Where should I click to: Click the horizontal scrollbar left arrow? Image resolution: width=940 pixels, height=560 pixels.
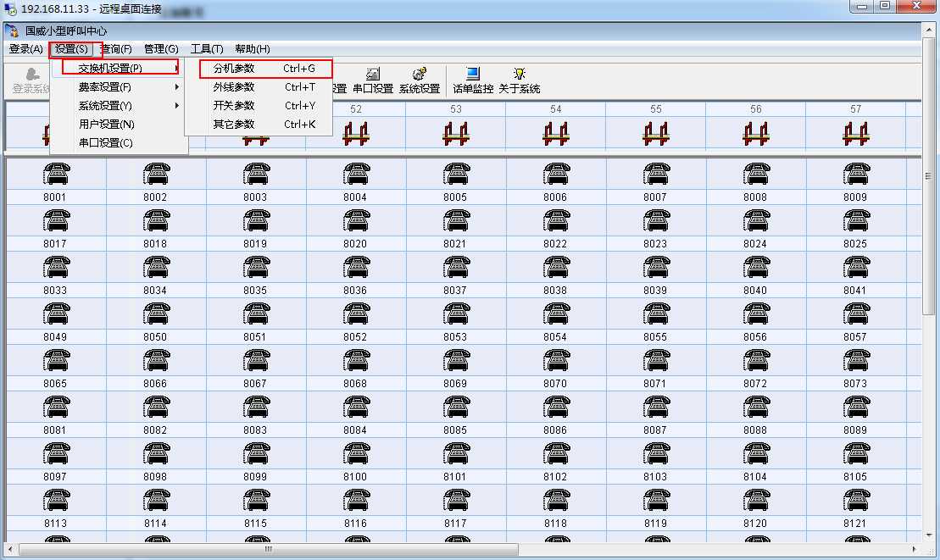coord(10,549)
